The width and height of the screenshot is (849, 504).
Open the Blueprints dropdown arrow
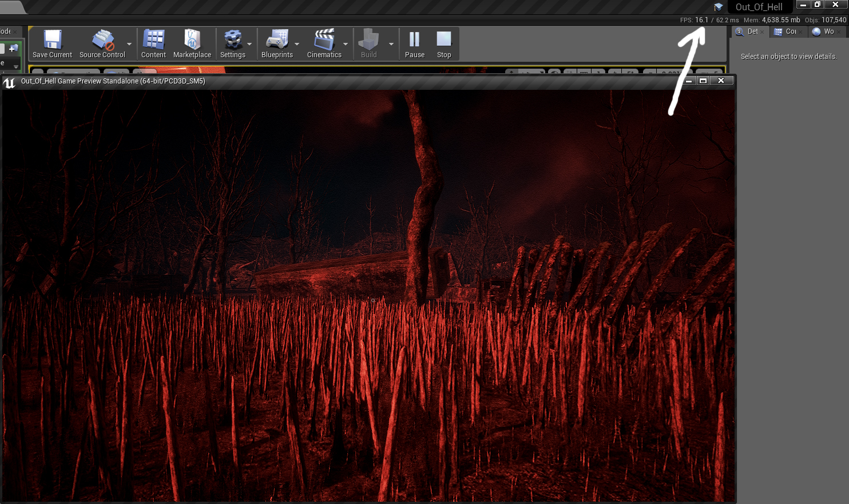[x=297, y=44]
